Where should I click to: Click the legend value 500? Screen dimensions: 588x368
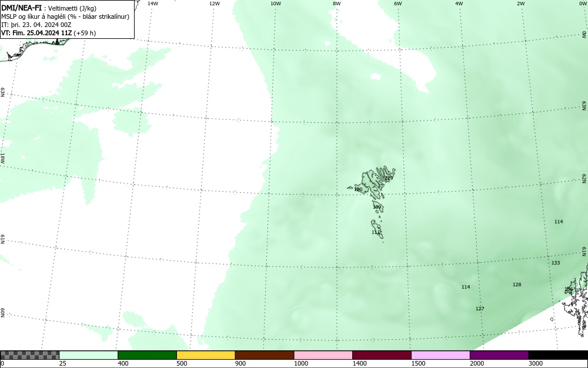[x=182, y=363]
